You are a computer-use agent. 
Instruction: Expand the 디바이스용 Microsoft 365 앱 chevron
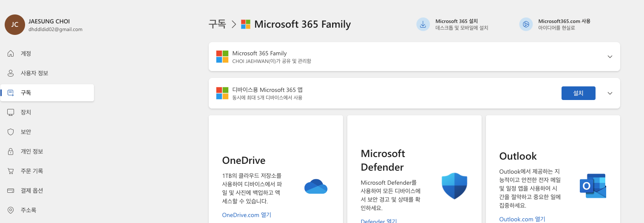(610, 93)
